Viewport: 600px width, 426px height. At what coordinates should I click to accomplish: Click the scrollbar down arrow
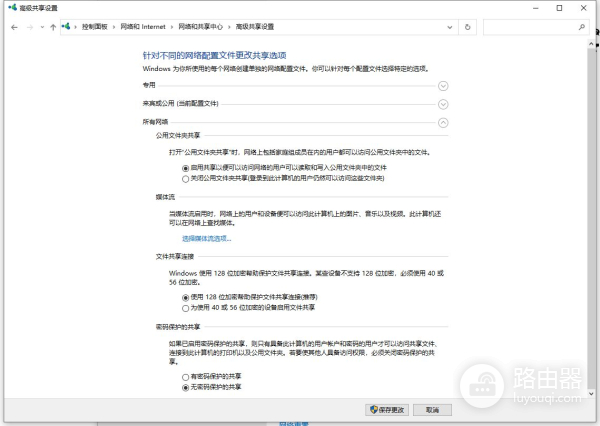pyautogui.click(x=591, y=393)
